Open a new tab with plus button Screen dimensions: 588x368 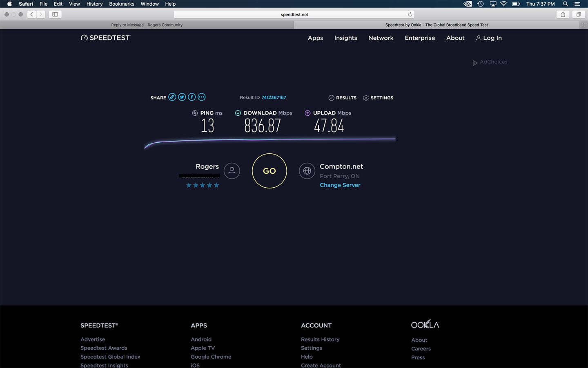584,25
